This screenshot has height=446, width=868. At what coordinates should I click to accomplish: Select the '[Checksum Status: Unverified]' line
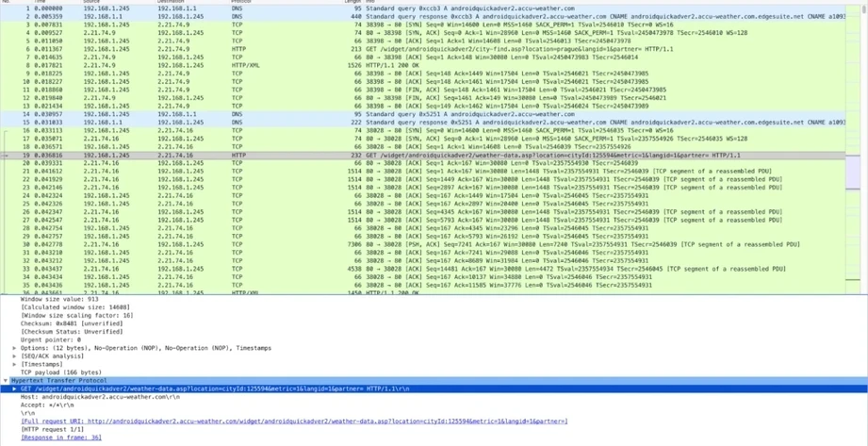click(72, 332)
